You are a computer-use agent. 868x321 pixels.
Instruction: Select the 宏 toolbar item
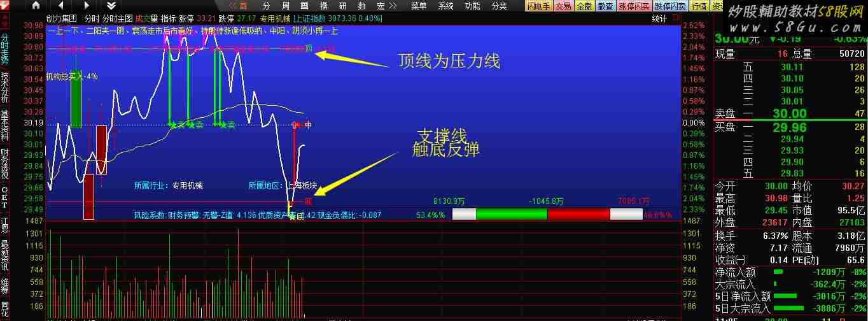tap(381, 6)
